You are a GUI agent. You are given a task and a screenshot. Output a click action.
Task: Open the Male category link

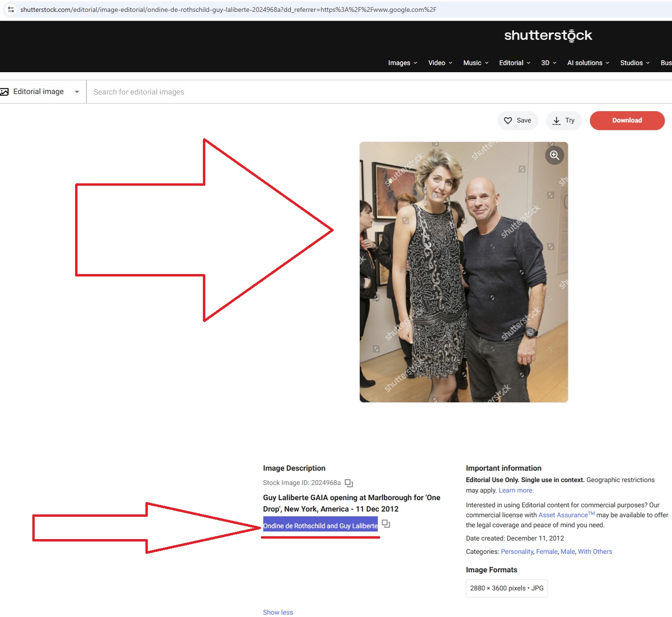click(x=568, y=551)
